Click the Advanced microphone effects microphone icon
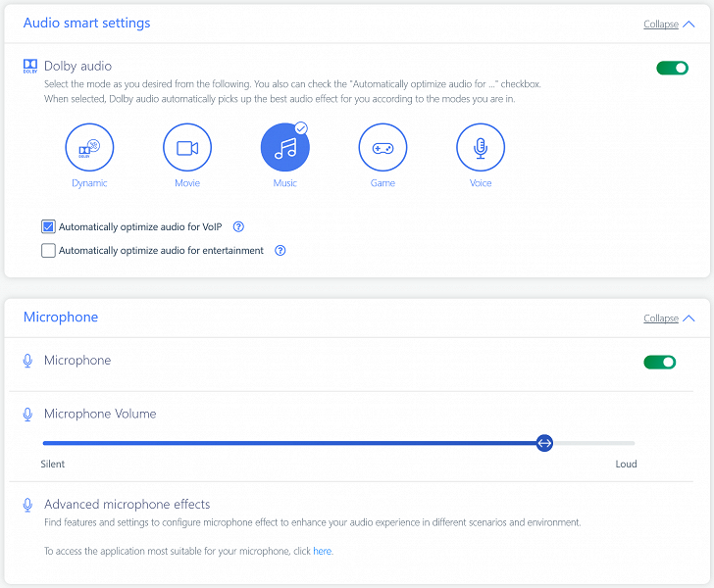 pos(28,505)
